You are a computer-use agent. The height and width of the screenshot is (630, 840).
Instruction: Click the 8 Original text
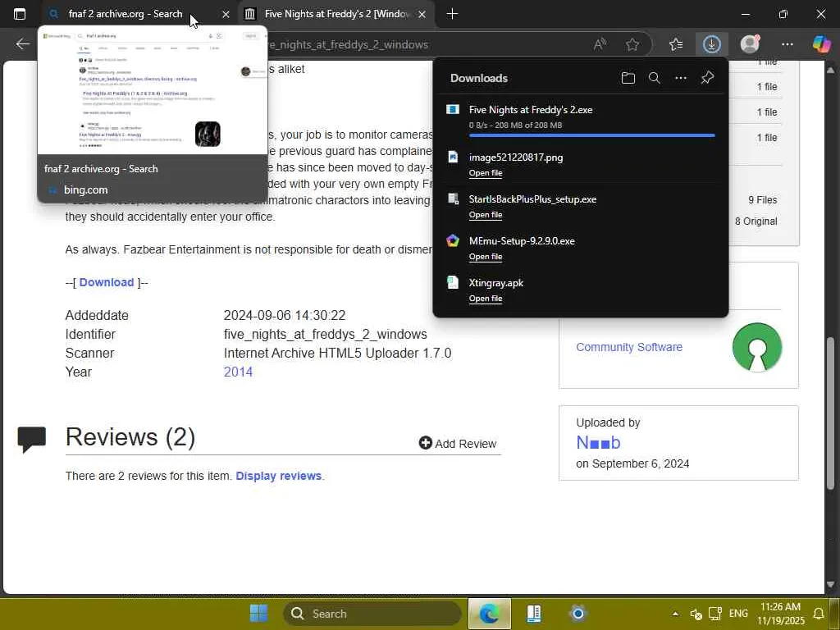[x=756, y=221]
